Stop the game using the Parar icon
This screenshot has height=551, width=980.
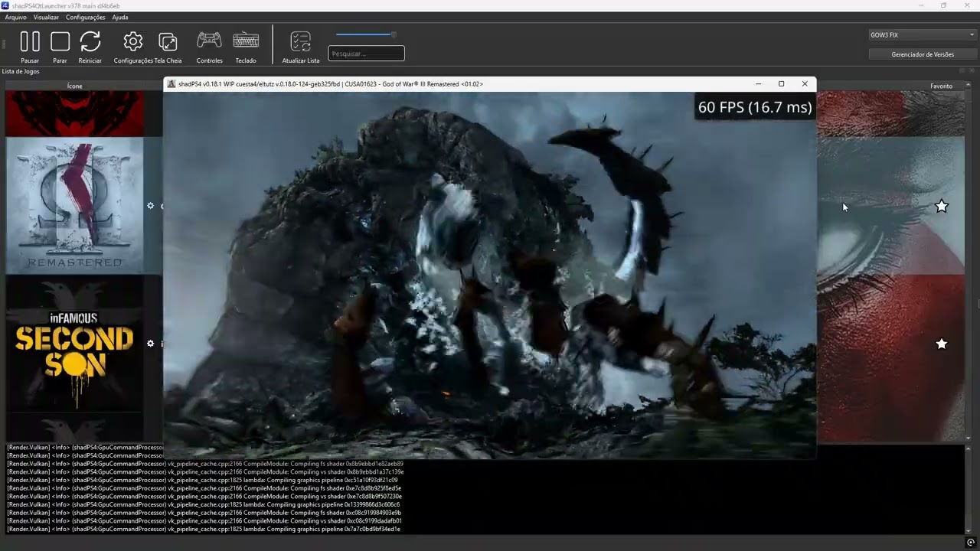point(60,41)
